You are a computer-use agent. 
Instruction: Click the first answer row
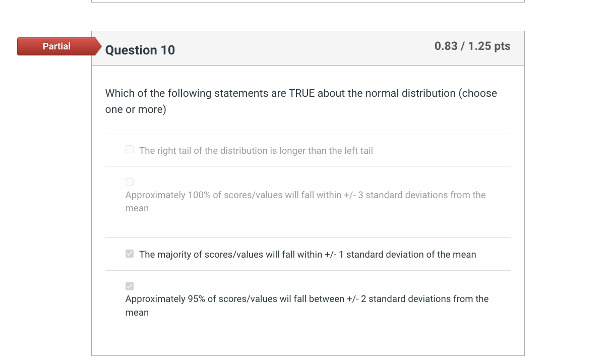[x=308, y=150]
